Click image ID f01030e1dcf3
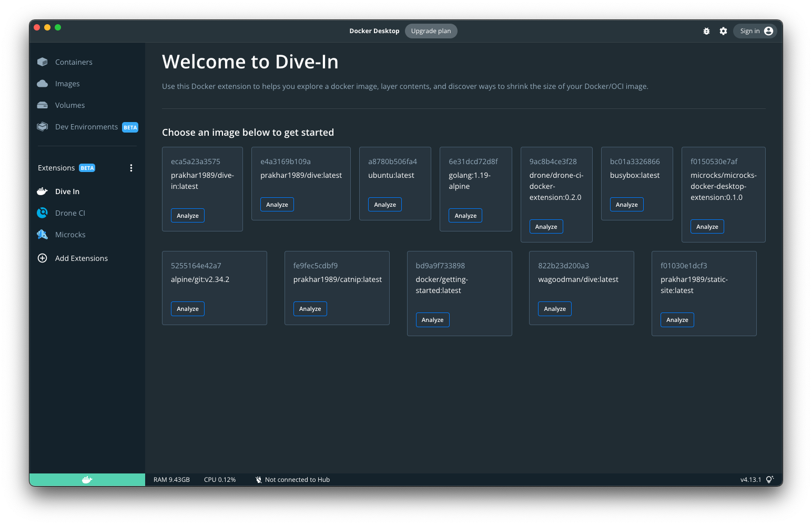This screenshot has height=525, width=812. tap(684, 266)
